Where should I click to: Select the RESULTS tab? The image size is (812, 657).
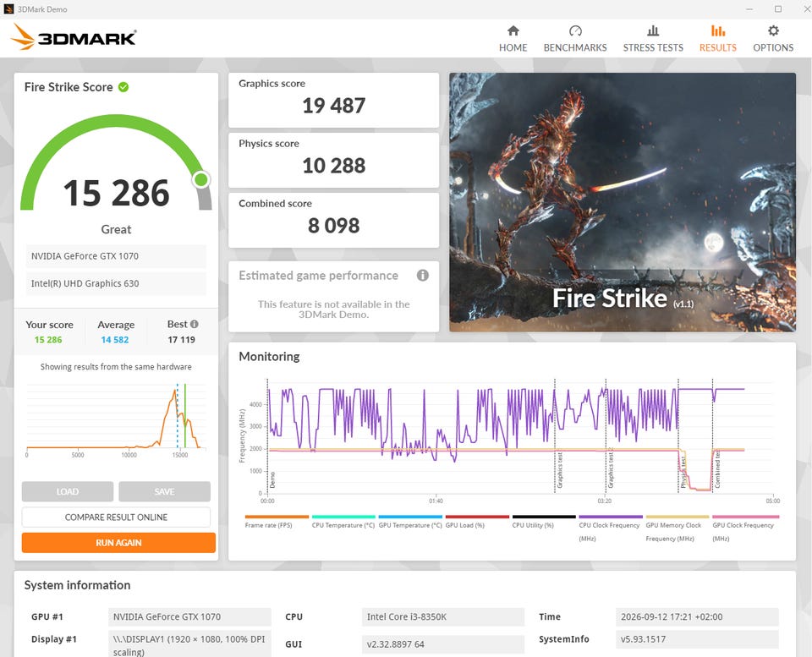(718, 39)
